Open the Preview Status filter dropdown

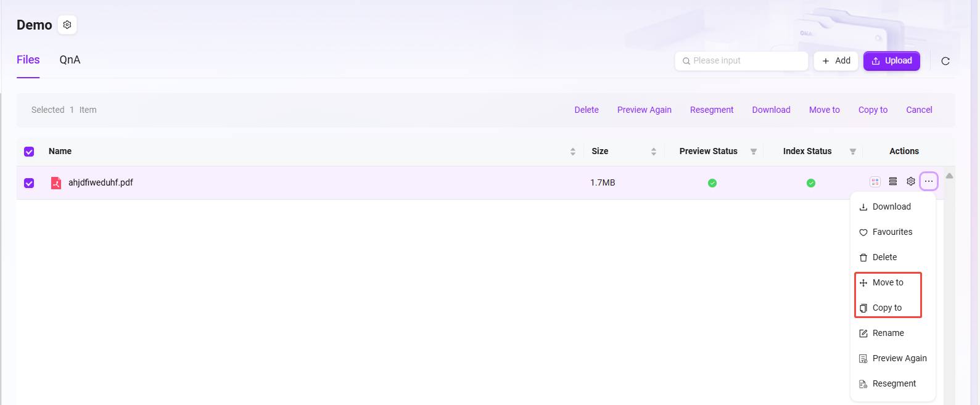[753, 152]
